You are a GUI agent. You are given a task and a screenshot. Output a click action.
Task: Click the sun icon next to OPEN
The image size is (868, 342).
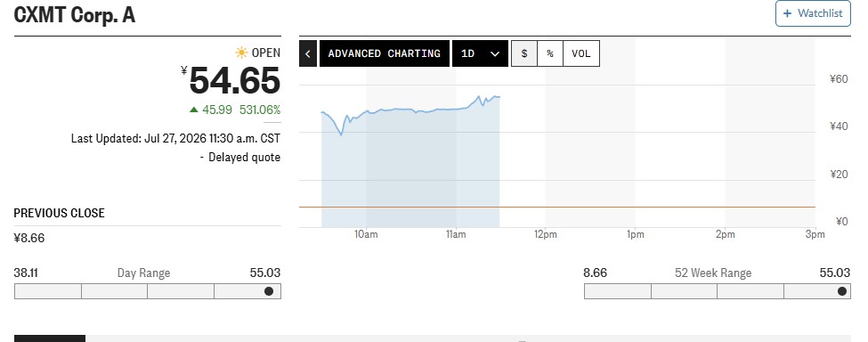coord(241,53)
